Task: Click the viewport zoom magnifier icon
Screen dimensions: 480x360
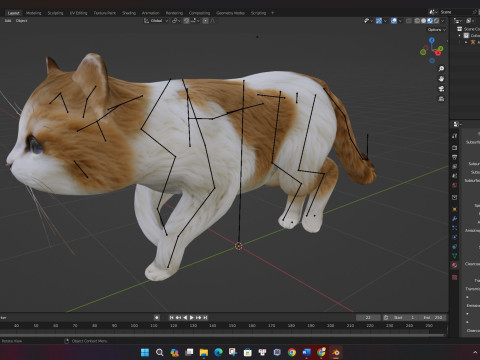Action: pyautogui.click(x=441, y=69)
